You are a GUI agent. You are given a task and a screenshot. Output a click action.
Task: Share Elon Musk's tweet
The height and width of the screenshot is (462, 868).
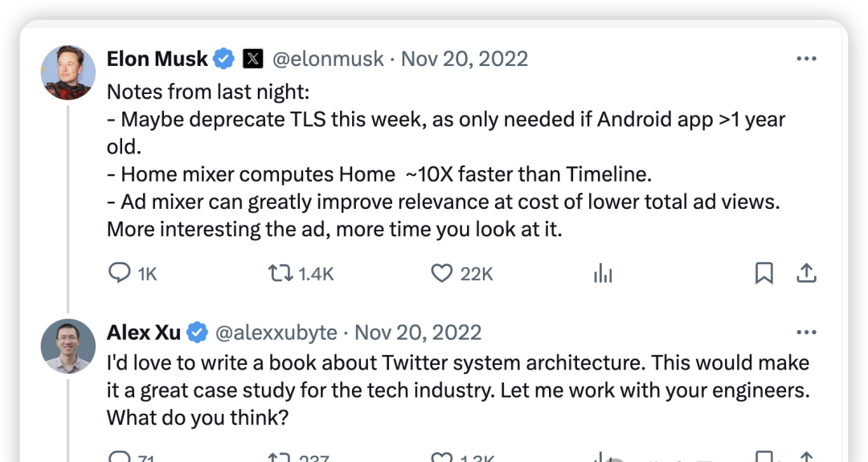click(x=806, y=274)
